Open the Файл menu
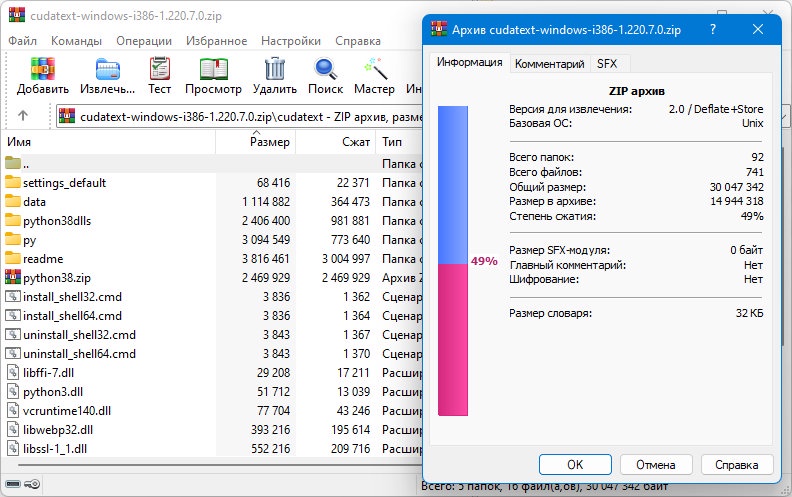792x497 pixels. tap(22, 41)
